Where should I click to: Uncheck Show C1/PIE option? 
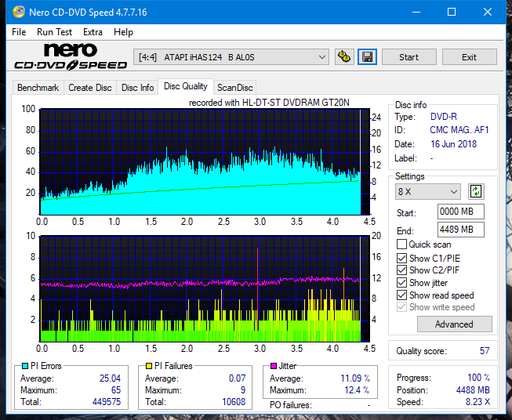[x=401, y=258]
